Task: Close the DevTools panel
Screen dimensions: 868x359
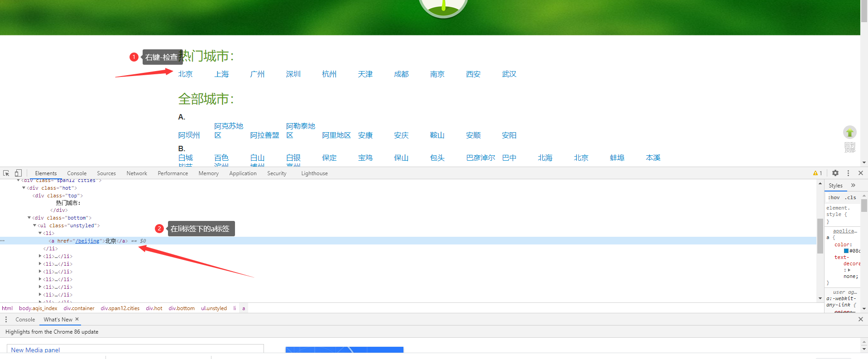Action: pyautogui.click(x=861, y=173)
